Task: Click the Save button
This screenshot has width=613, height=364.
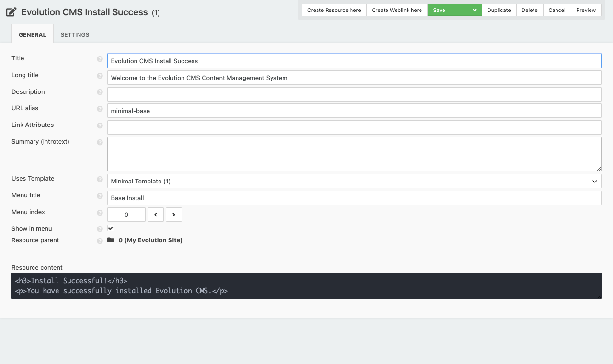Action: [x=447, y=10]
